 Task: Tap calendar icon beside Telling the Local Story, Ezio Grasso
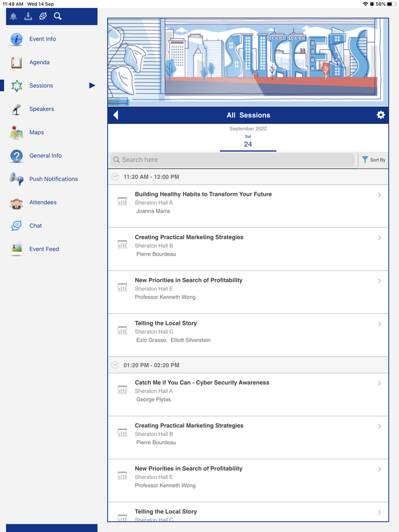coord(122,330)
